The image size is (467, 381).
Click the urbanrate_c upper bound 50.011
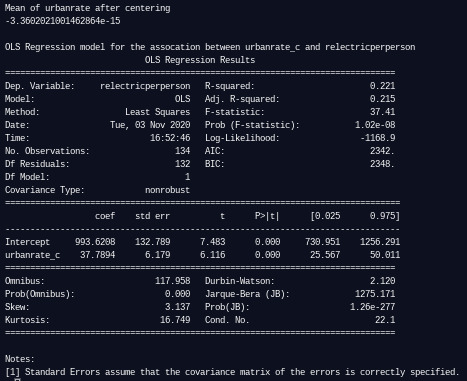pyautogui.click(x=385, y=255)
